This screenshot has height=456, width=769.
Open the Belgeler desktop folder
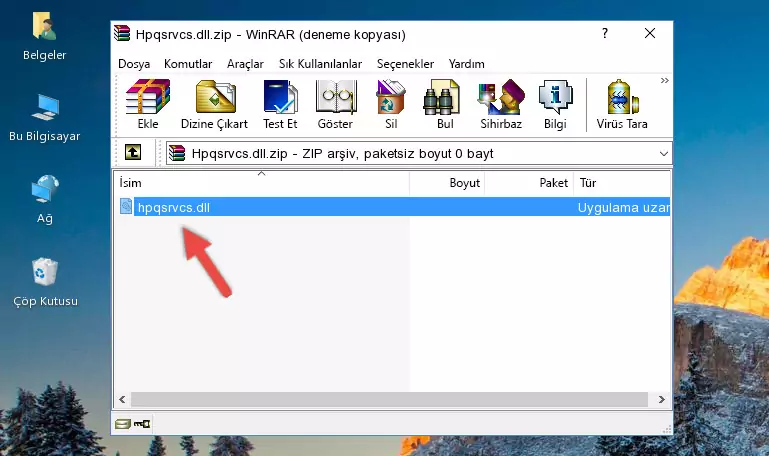pos(44,36)
